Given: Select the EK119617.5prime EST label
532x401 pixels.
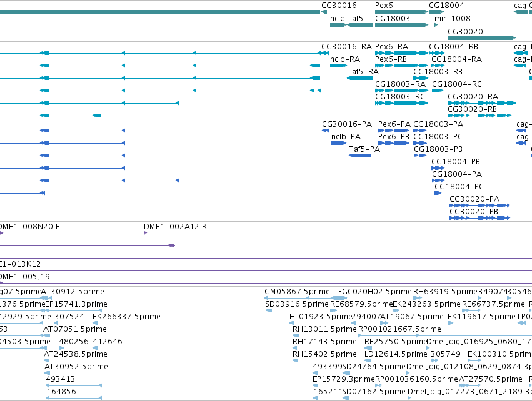Looking at the screenshot, I should tap(482, 317).
